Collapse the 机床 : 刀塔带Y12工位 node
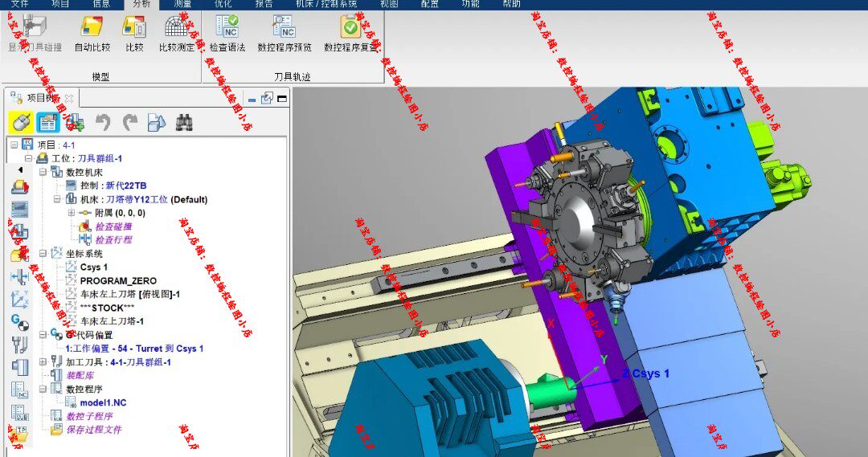 (x=57, y=199)
